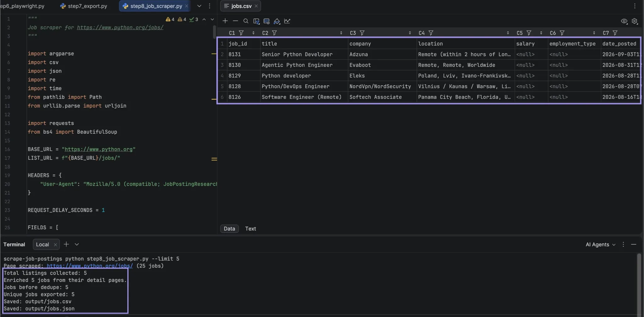
Task: Select row number 3 in table gutter
Action: [x=222, y=65]
